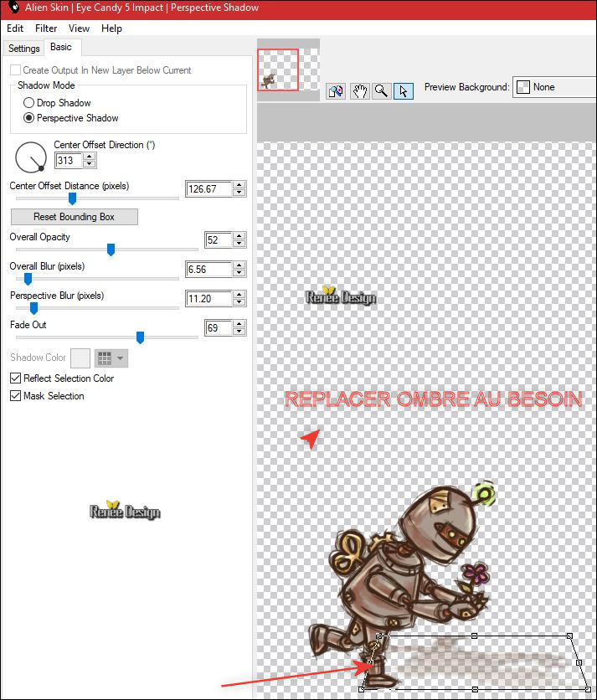Click the Center Offset Distance value field

(208, 189)
